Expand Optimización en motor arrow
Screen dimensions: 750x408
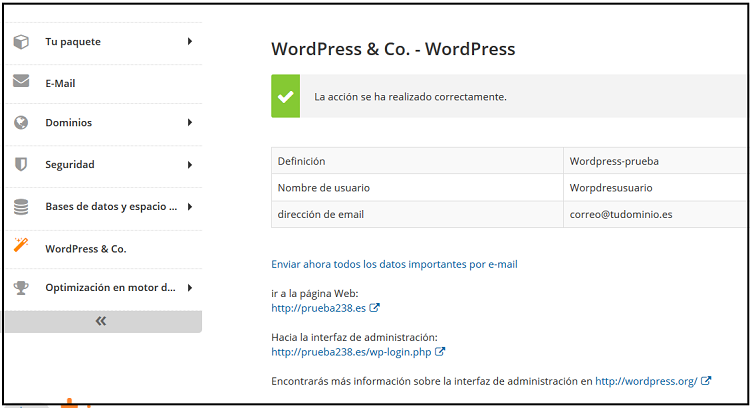[x=190, y=287]
